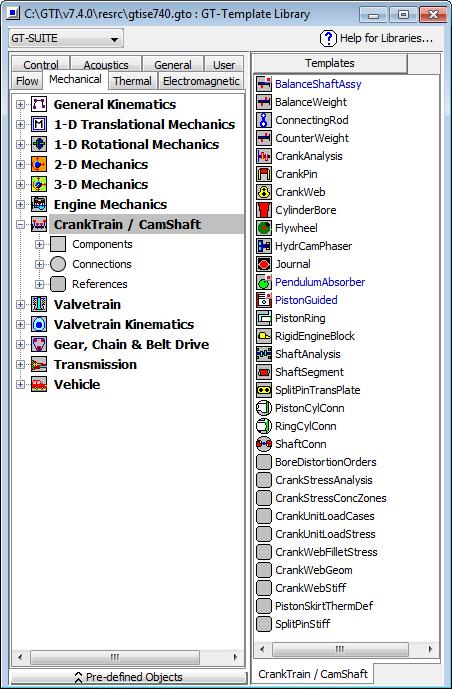Viewport: 452px width, 689px height.
Task: Click the Valvetrain Kinematics category icon
Action: [x=39, y=324]
